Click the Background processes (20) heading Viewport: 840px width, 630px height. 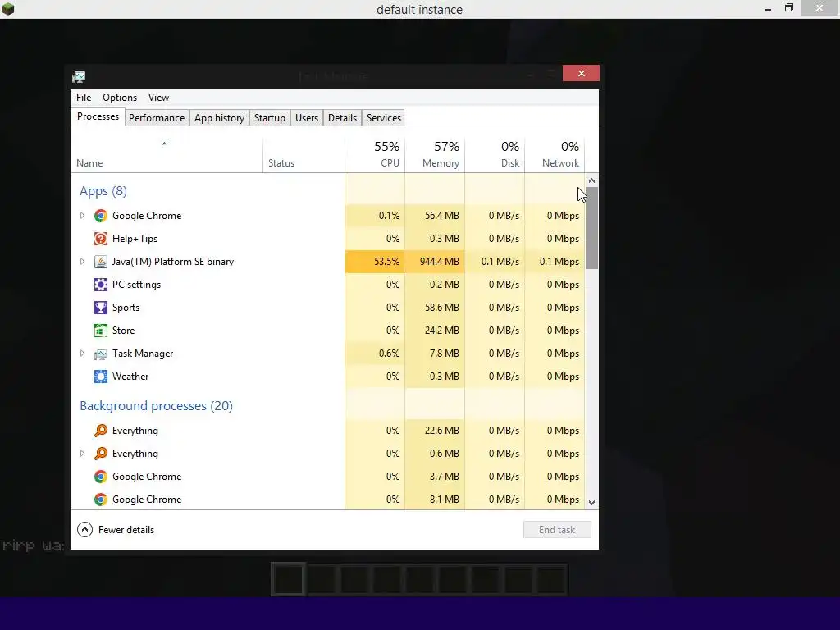(x=157, y=406)
